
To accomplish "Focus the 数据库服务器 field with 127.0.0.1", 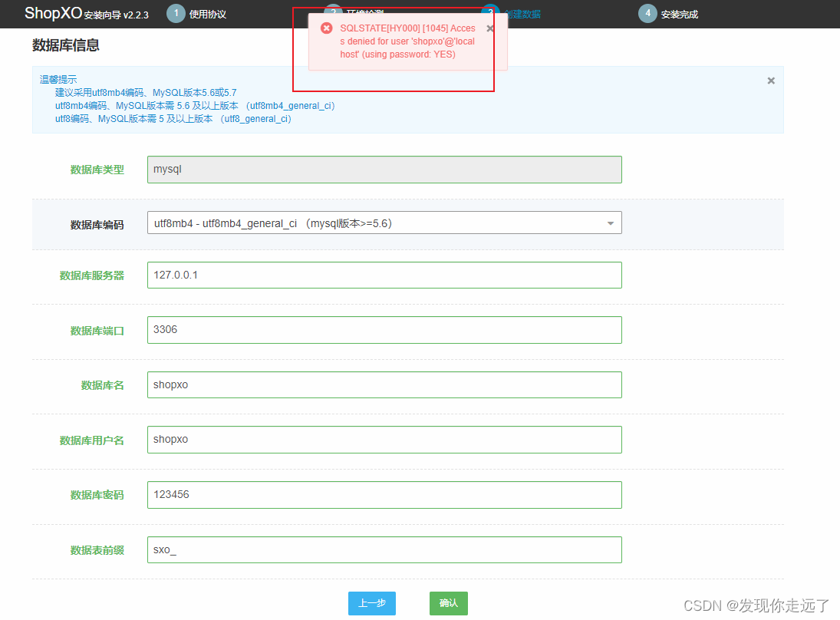I will 384,275.
